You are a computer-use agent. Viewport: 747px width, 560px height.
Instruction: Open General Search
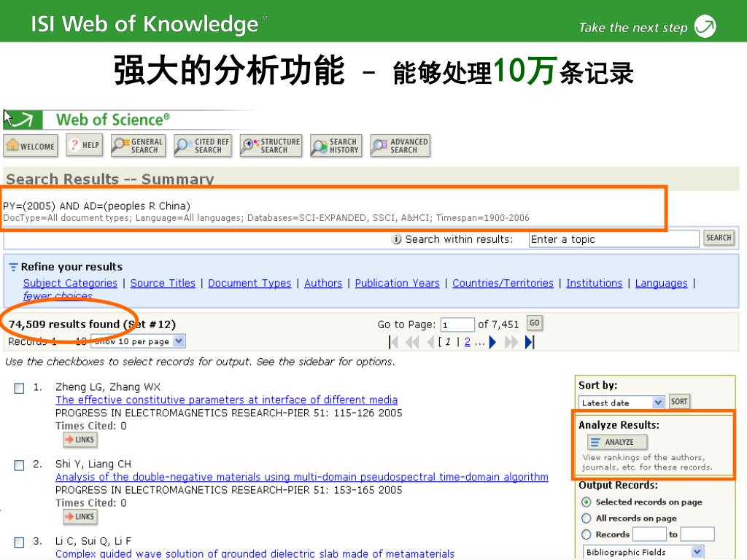pos(139,146)
